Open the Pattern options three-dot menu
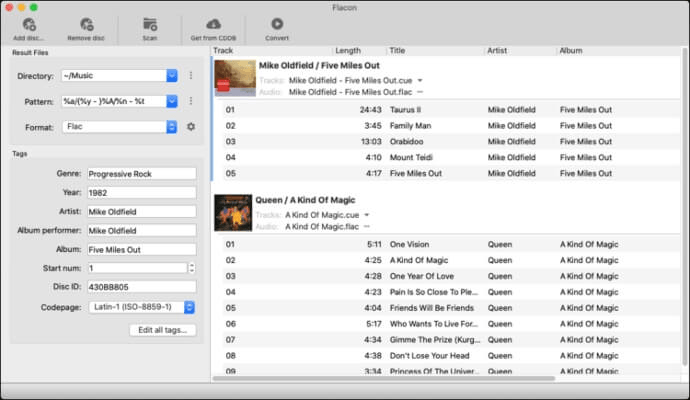 coord(191,101)
